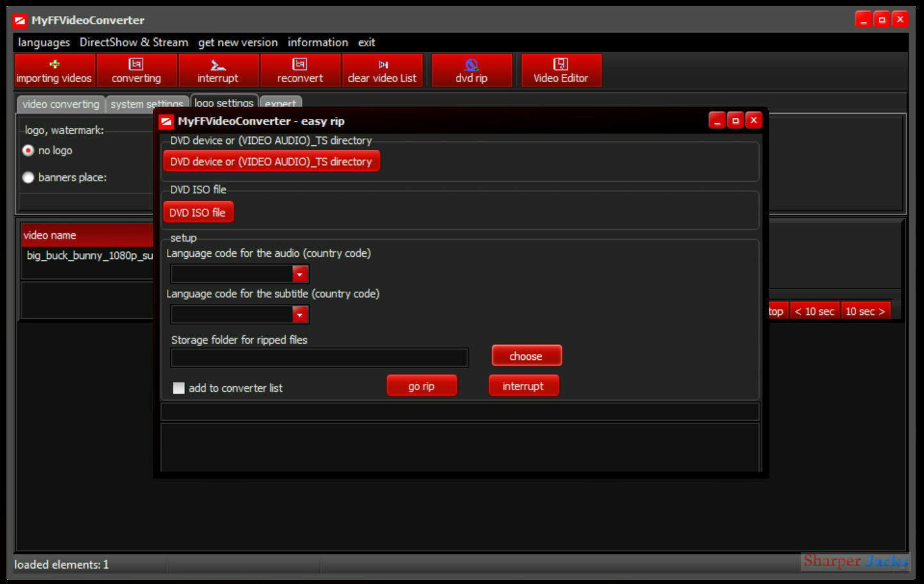Click the interrupt button in the main toolbar

tap(218, 70)
